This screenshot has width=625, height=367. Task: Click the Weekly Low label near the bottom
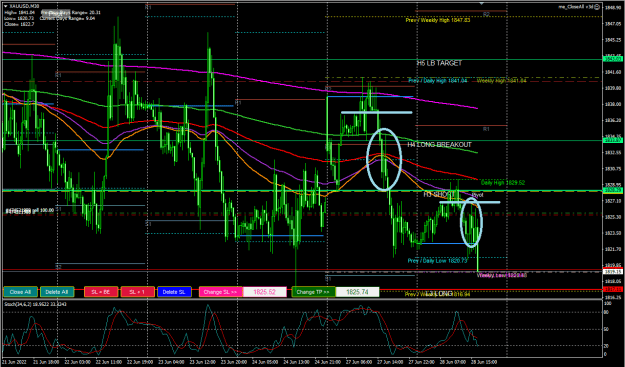[x=502, y=275]
